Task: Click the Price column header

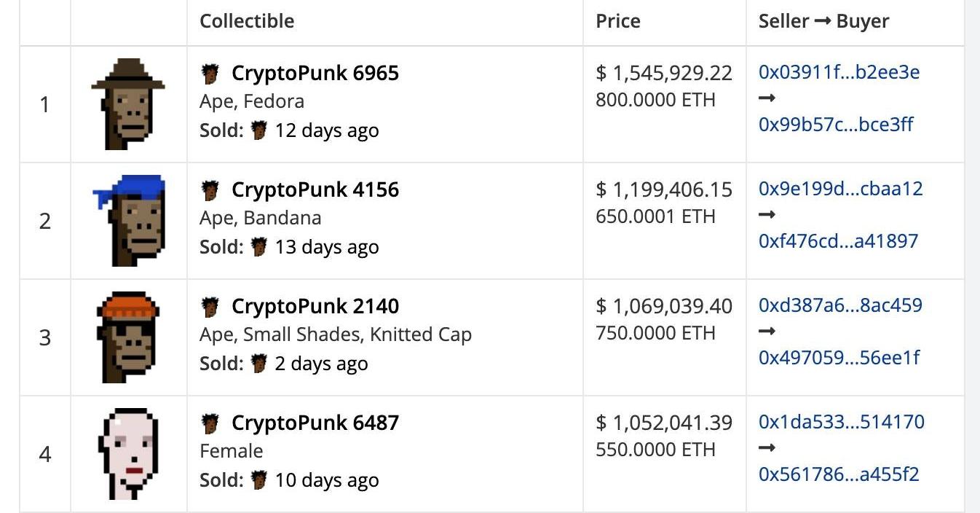Action: 618,21
